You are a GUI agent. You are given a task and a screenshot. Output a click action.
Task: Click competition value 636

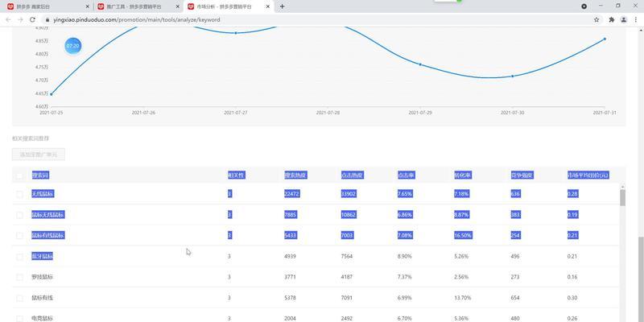(515, 194)
